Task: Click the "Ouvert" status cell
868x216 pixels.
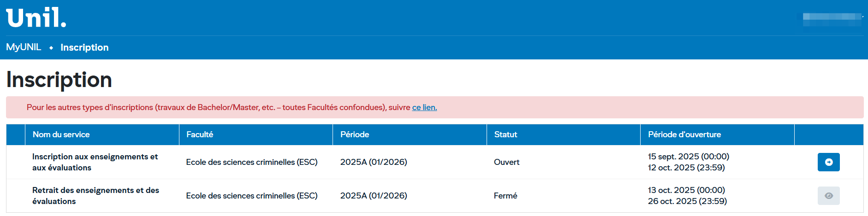Action: point(506,162)
